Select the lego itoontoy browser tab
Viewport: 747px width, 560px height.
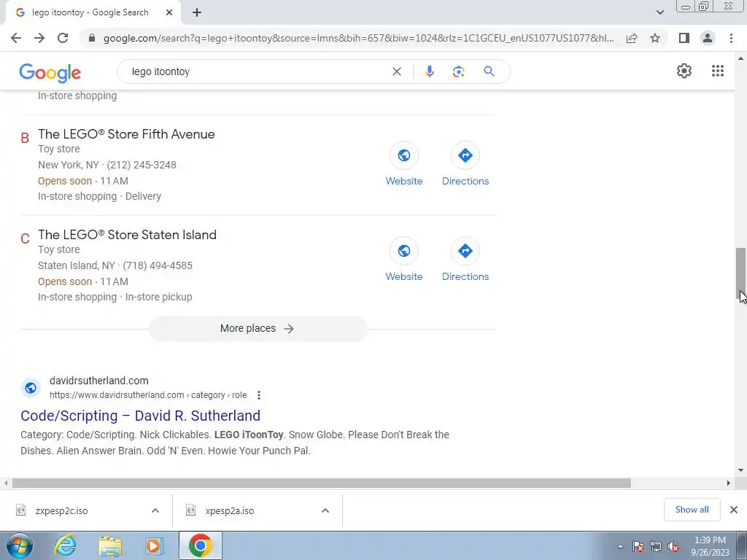click(90, 13)
